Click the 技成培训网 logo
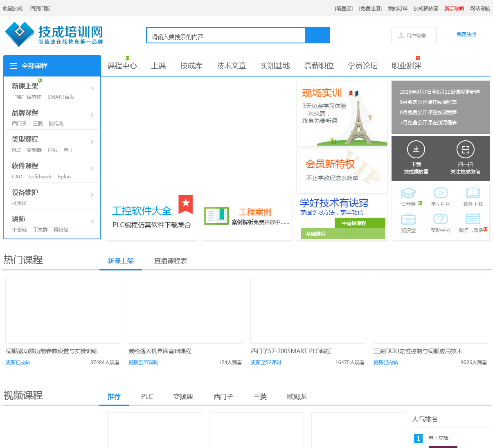Screen dimensions: 493x448 click(x=54, y=35)
